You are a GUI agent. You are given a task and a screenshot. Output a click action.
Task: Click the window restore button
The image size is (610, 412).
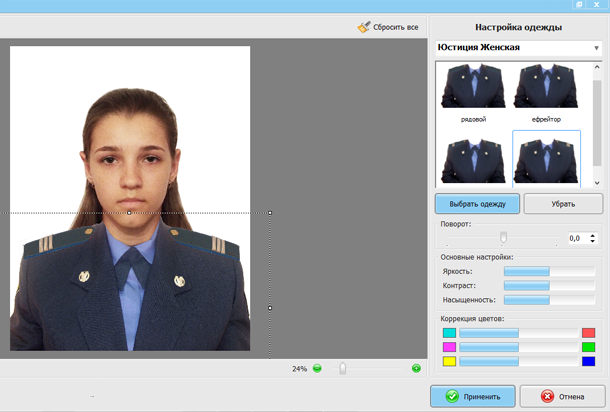coord(579,5)
